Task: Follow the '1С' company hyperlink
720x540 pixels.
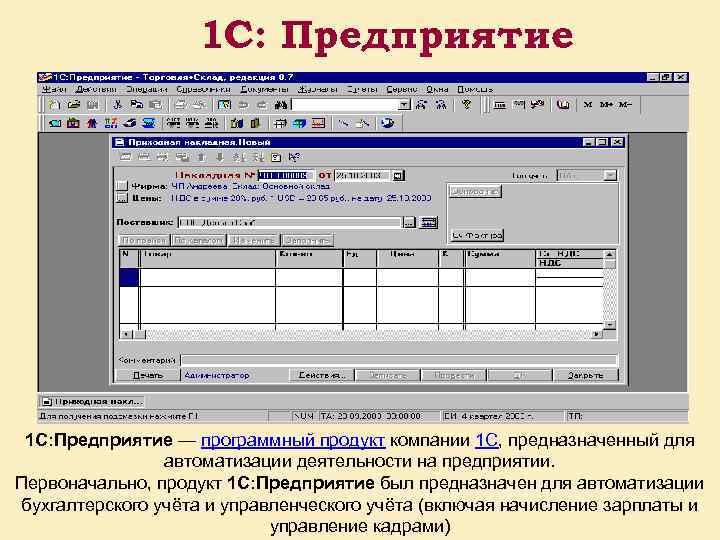Action: (x=486, y=440)
